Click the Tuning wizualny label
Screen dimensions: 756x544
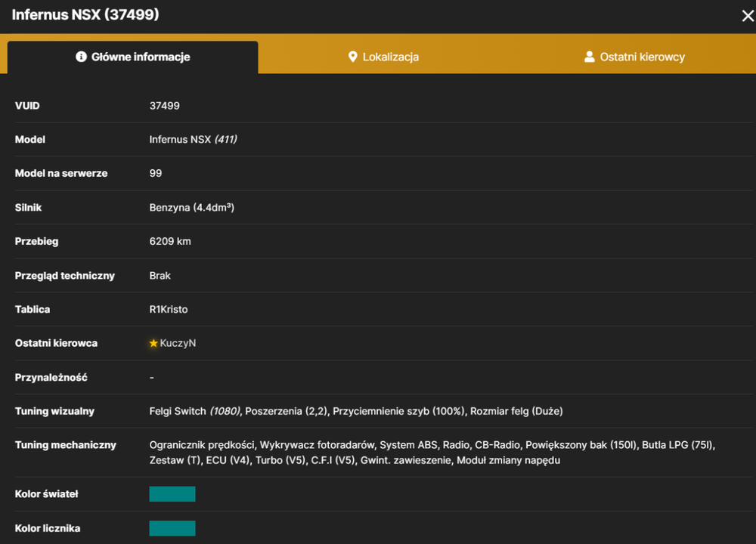tap(54, 411)
